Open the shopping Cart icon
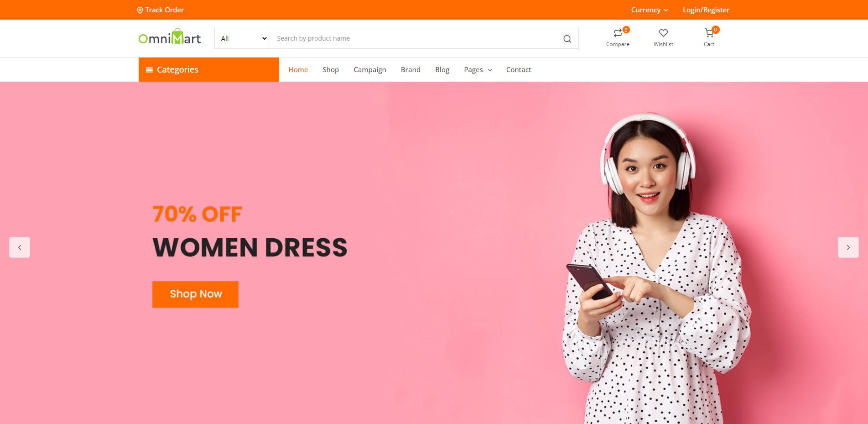 [709, 33]
